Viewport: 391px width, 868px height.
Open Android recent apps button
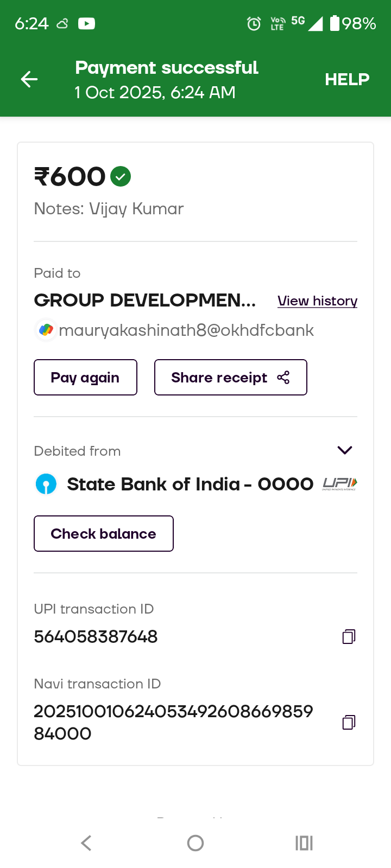point(304,843)
